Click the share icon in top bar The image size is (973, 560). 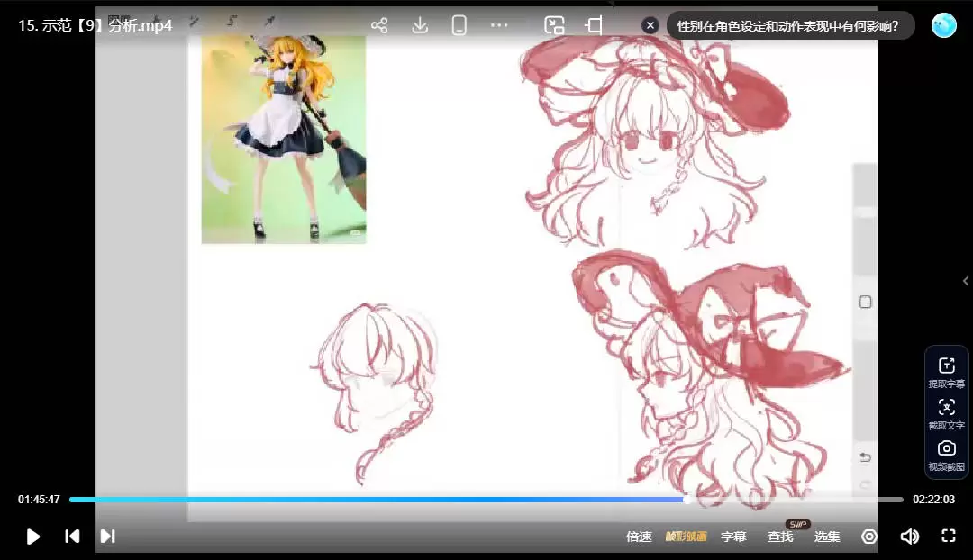pyautogui.click(x=379, y=25)
